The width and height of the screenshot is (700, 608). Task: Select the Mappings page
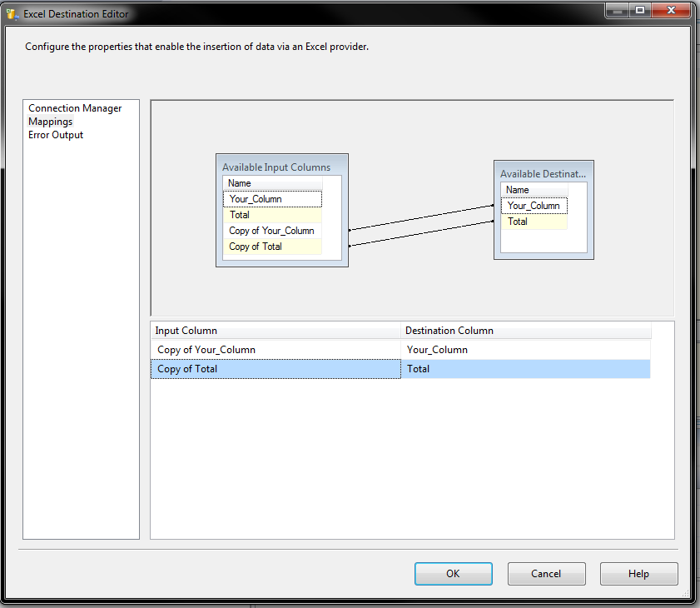tap(50, 121)
